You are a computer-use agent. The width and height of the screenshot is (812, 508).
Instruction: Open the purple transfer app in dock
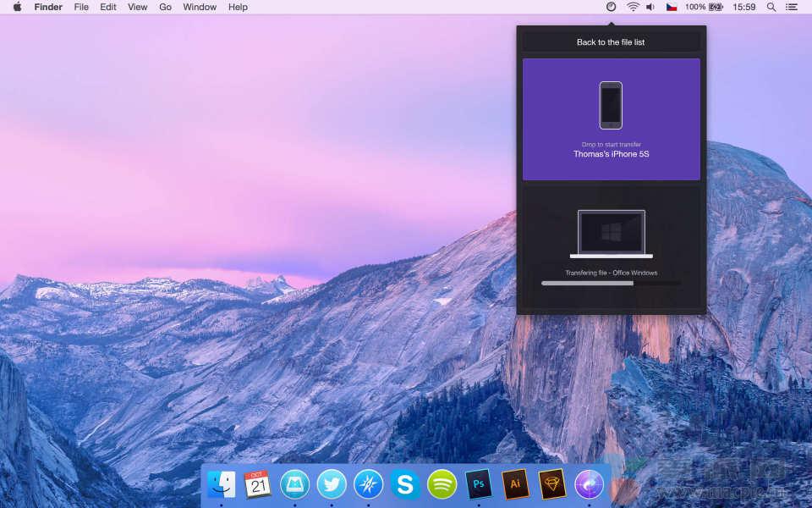(589, 484)
